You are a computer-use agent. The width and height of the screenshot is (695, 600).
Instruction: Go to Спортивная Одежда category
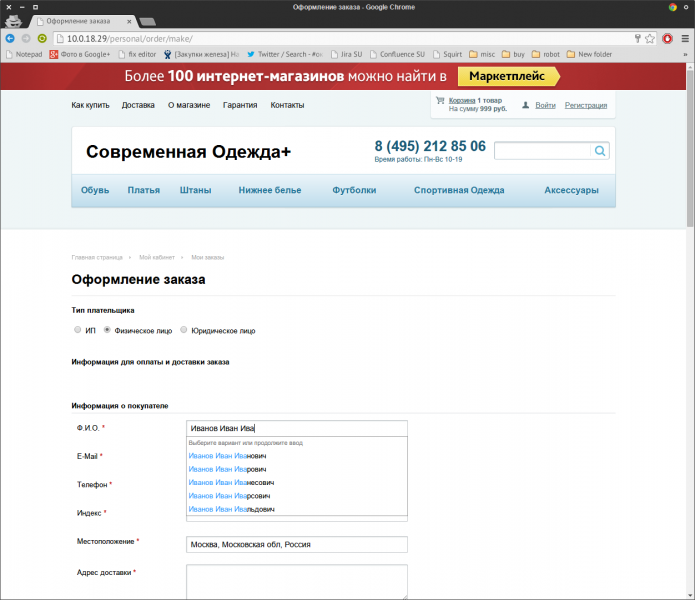point(459,190)
